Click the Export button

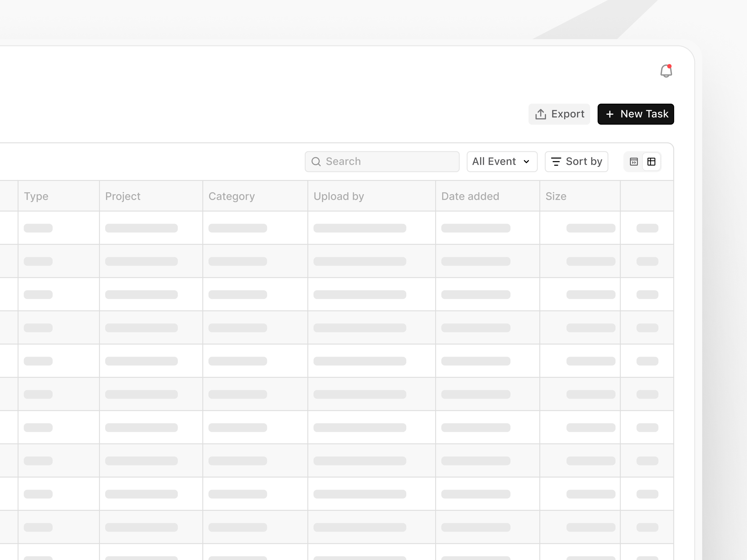tap(559, 114)
